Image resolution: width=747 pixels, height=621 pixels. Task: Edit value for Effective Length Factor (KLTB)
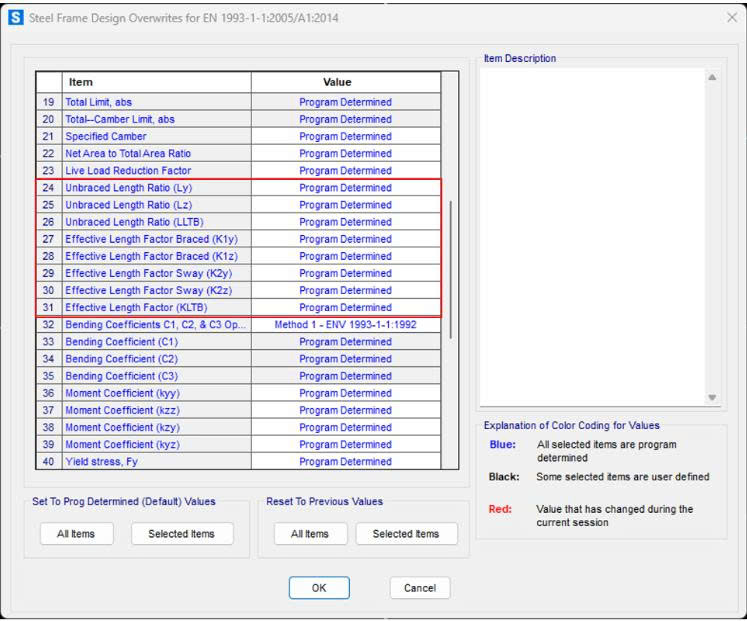345,308
